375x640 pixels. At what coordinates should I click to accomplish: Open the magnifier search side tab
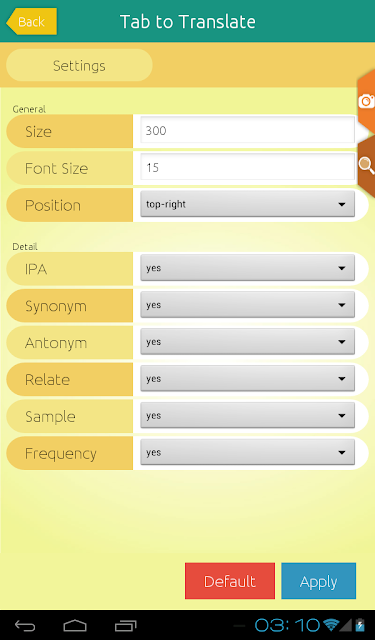tap(366, 165)
